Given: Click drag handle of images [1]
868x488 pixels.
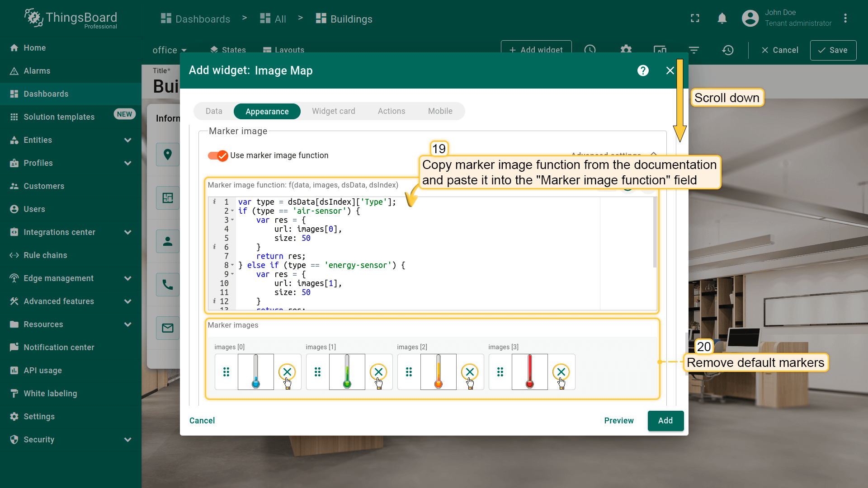Looking at the screenshot, I should coord(317,372).
